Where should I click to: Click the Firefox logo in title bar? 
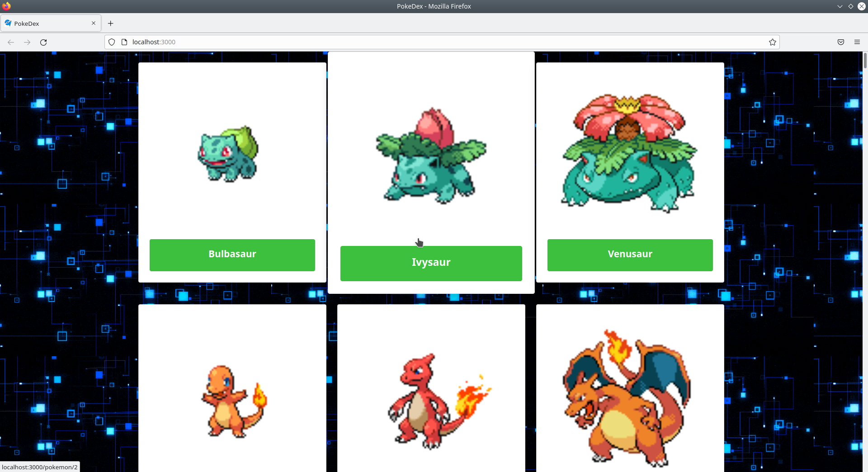pos(6,6)
